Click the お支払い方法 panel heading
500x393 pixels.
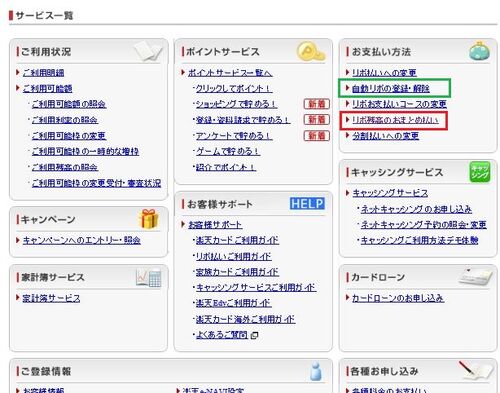point(381,52)
